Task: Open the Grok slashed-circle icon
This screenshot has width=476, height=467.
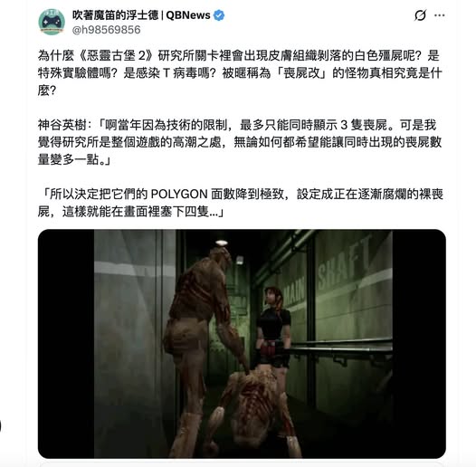Action: [x=421, y=15]
